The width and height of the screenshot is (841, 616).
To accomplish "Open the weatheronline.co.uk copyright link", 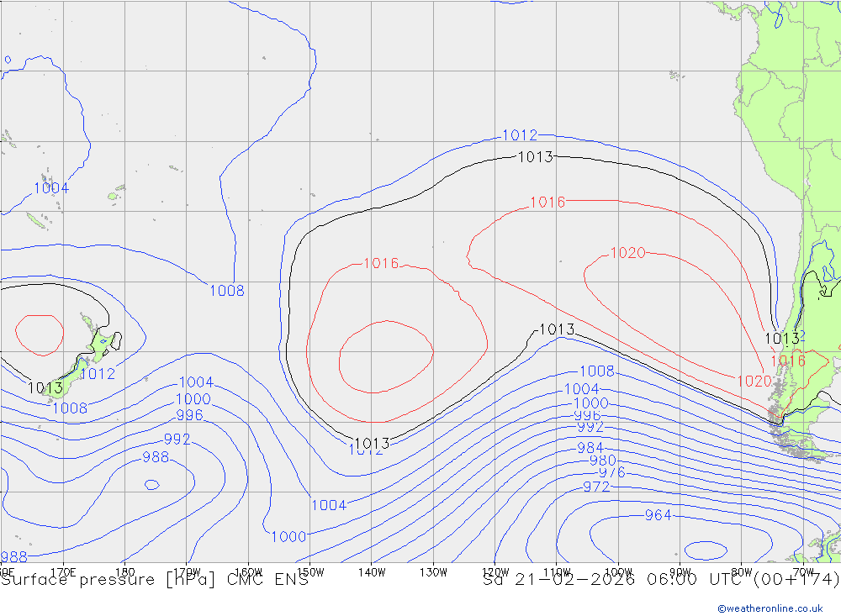I will tap(770, 608).
